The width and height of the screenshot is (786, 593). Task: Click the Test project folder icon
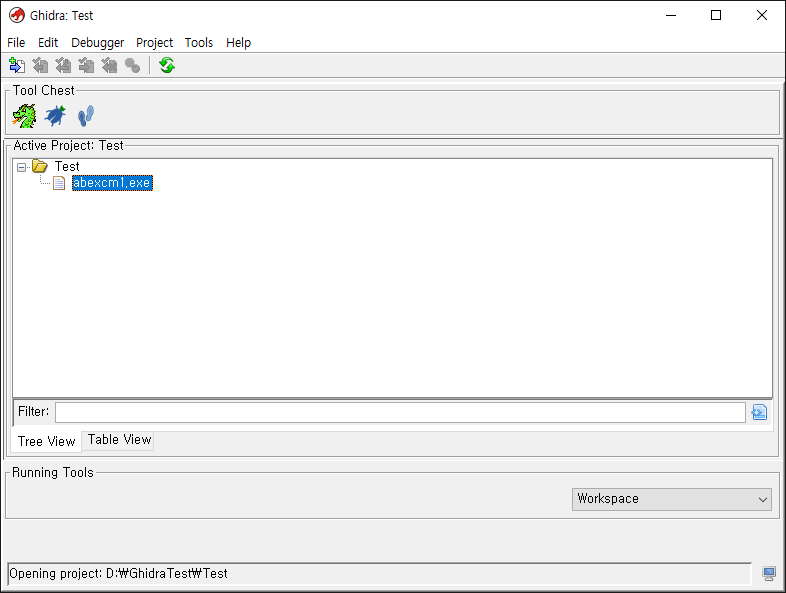coord(40,166)
